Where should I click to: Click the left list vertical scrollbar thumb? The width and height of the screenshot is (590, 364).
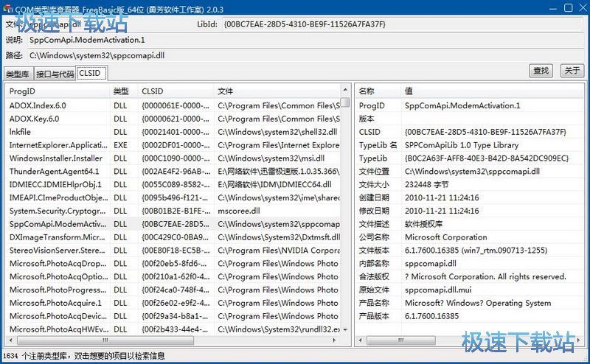(345, 102)
